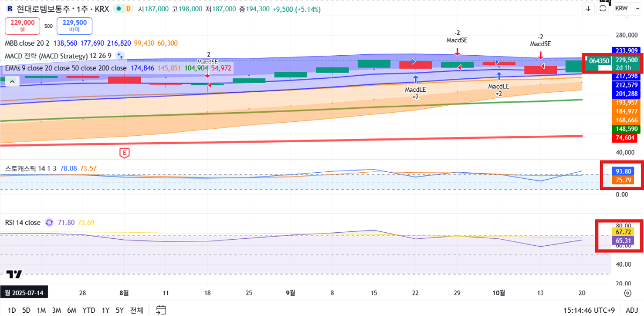The height and width of the screenshot is (316, 644).
Task: Click the green 148,590 price scale label
Action: pyautogui.click(x=626, y=129)
